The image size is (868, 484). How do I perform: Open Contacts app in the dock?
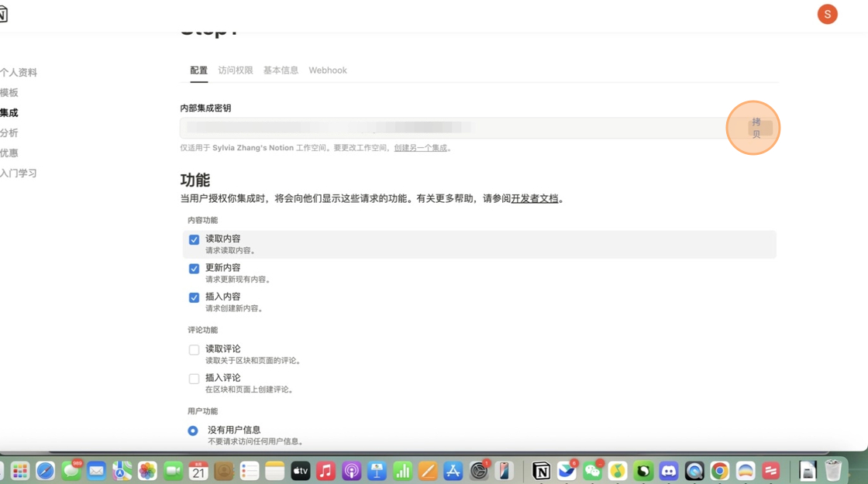coord(224,472)
